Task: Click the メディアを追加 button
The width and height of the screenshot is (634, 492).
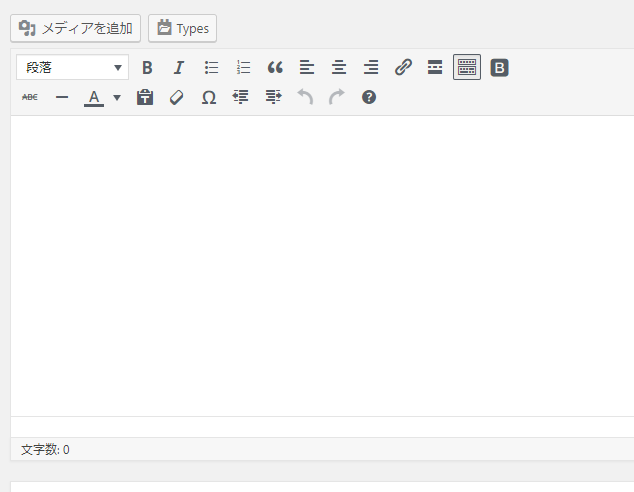Action: 76,28
